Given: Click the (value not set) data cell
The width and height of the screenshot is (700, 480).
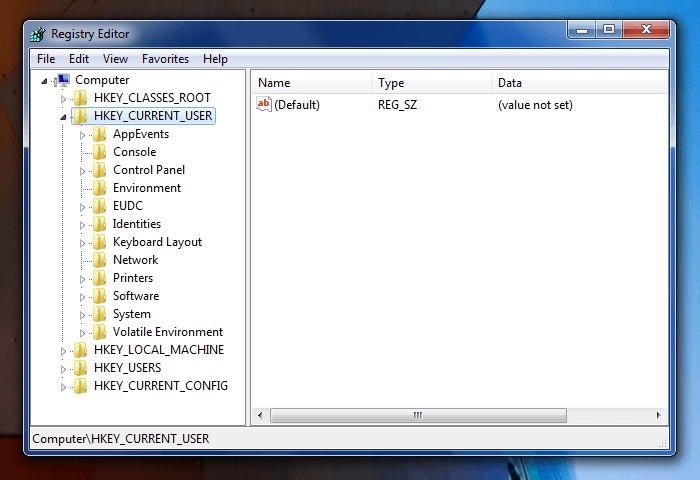Looking at the screenshot, I should pos(535,105).
